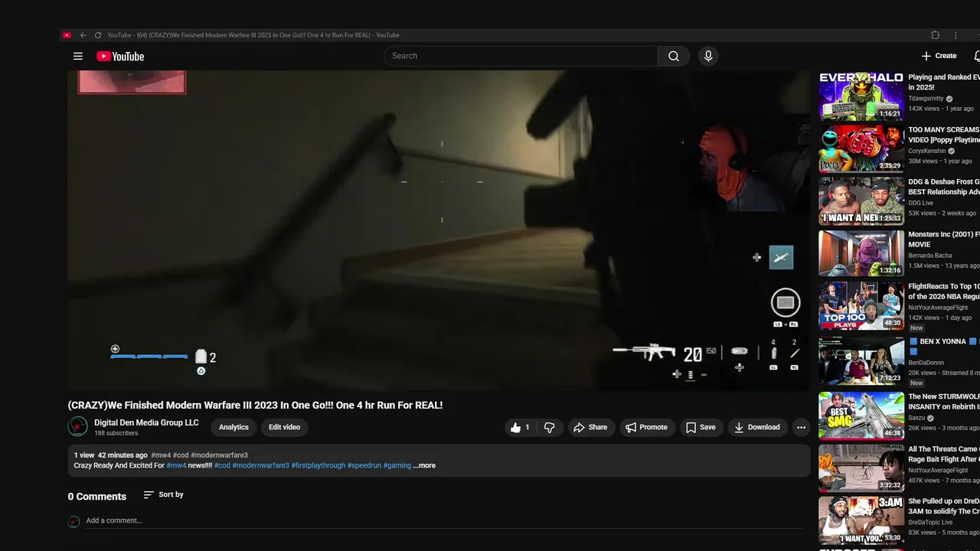Open more actions ellipsis under video

tap(801, 428)
